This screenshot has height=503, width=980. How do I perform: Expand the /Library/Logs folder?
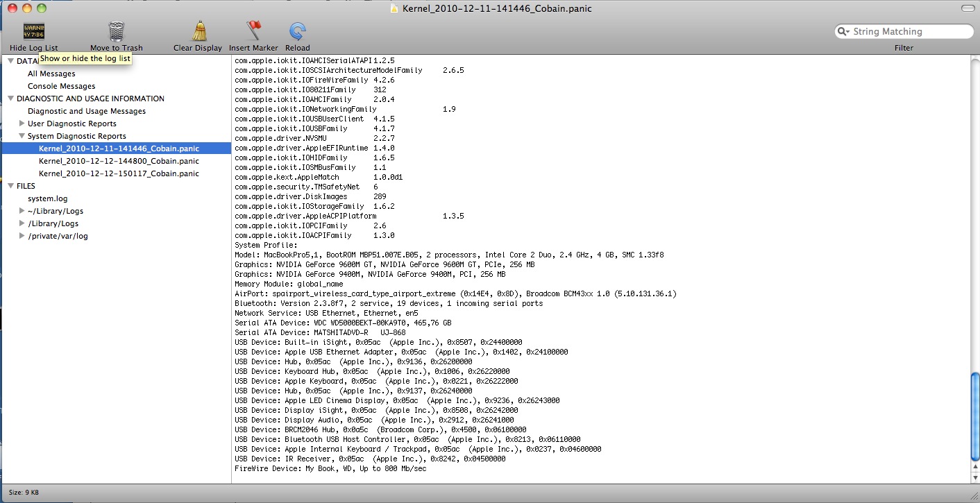[22, 223]
